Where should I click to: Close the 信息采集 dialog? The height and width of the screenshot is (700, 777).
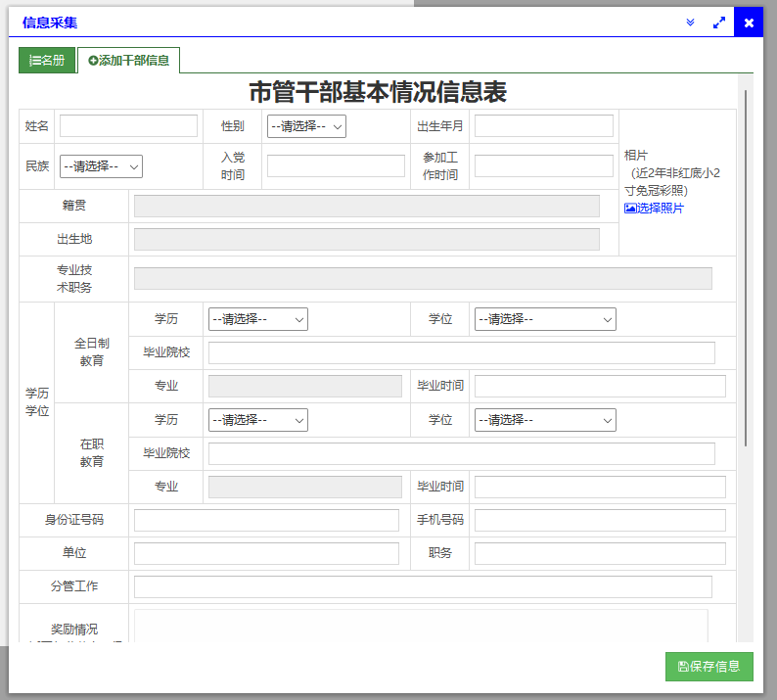(749, 23)
